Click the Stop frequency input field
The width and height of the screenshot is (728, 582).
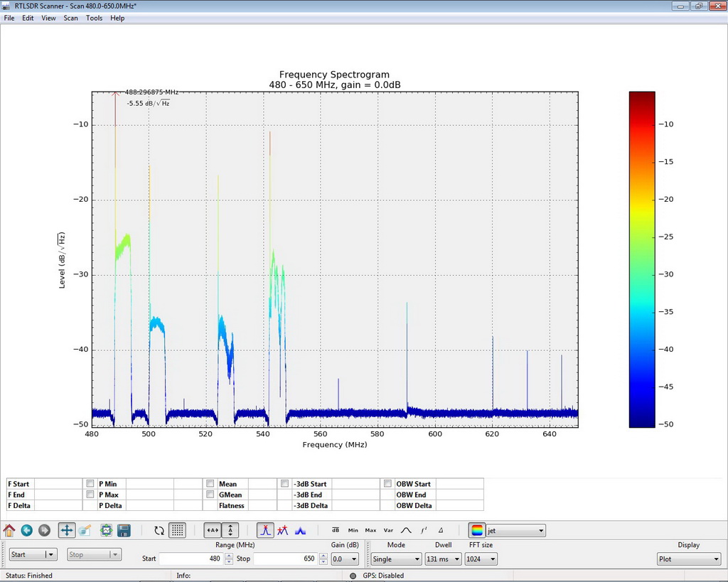pyautogui.click(x=284, y=559)
